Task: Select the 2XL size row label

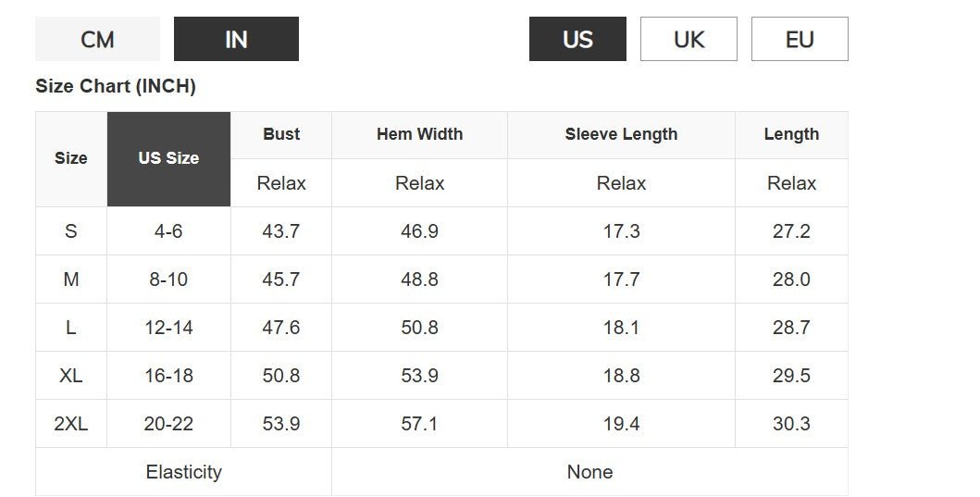Action: (x=71, y=423)
